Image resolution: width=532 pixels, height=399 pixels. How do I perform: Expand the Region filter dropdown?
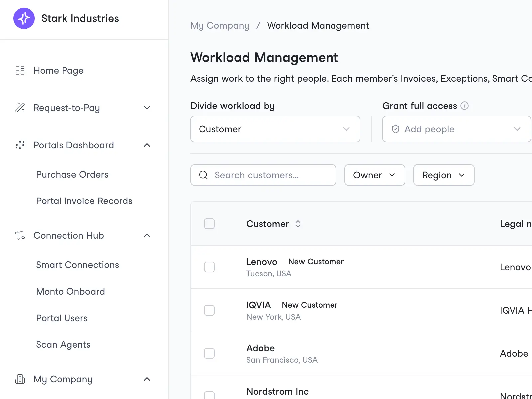click(x=444, y=175)
